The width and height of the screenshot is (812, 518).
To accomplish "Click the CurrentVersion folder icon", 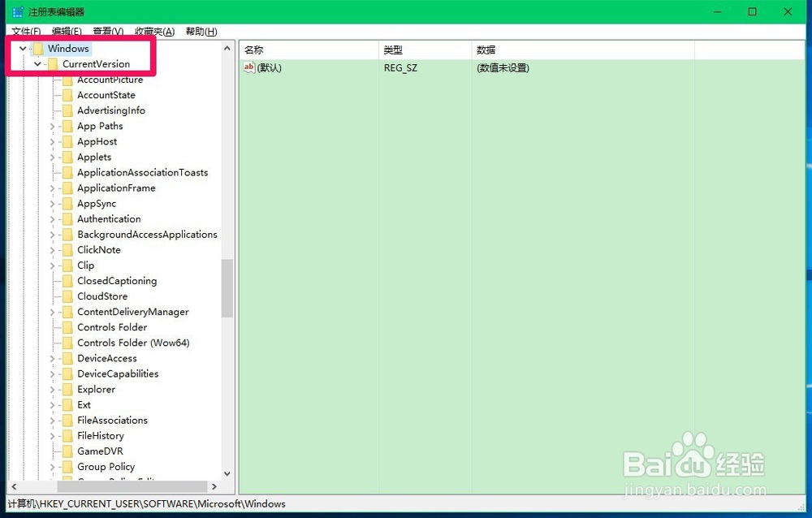I will [53, 64].
